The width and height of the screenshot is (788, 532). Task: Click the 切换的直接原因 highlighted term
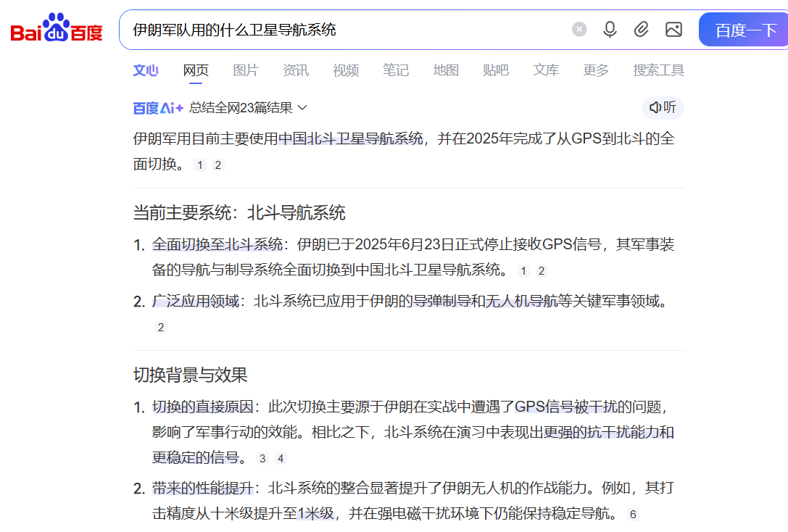click(202, 407)
